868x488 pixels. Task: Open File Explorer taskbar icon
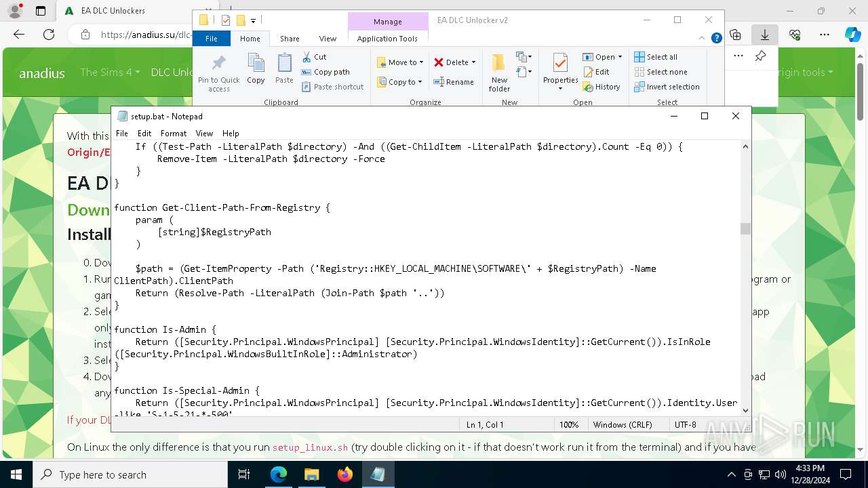coord(311,474)
